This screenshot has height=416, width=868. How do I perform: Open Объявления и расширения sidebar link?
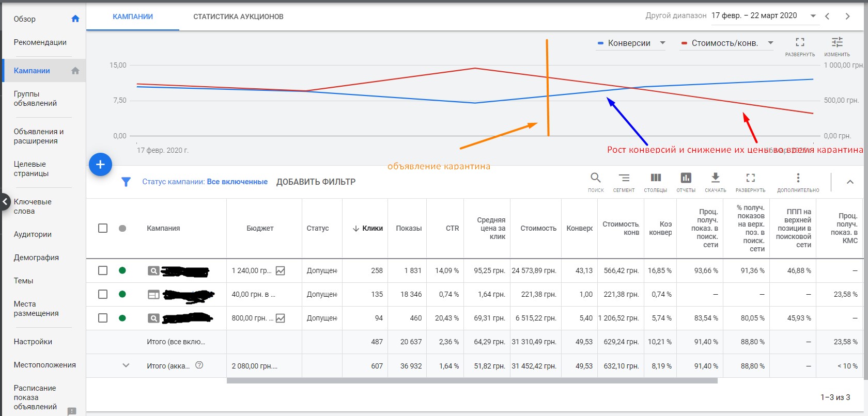(39, 136)
